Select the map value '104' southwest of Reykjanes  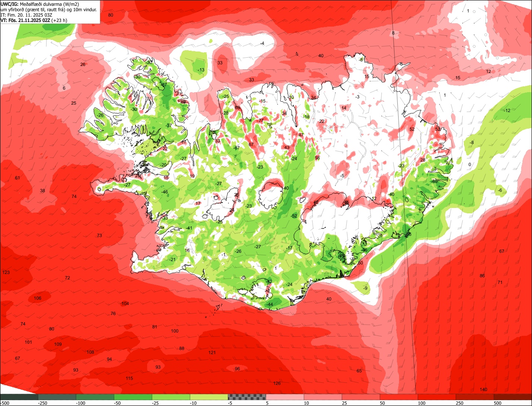tap(125, 303)
